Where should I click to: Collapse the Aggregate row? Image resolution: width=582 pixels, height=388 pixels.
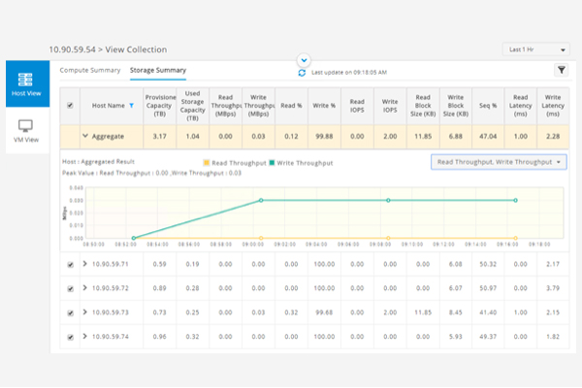pyautogui.click(x=85, y=136)
